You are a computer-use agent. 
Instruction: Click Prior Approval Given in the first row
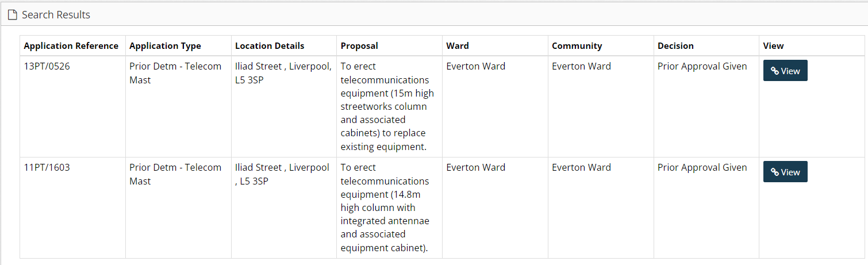[702, 67]
